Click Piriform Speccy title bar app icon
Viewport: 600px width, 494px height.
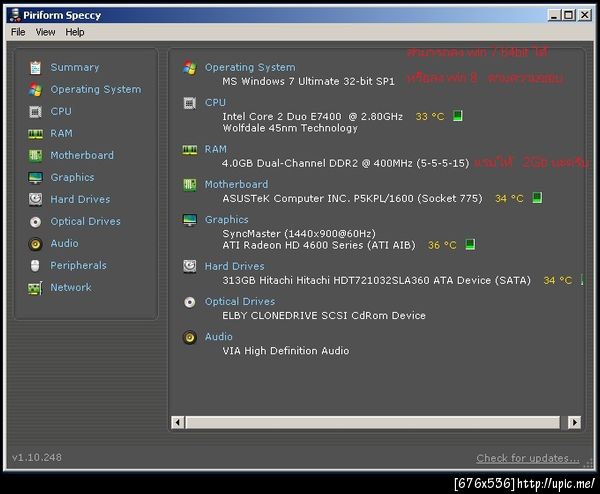point(15,15)
